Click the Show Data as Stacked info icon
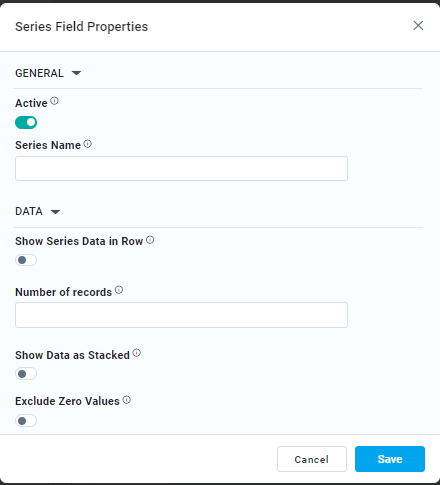The width and height of the screenshot is (440, 485). pyautogui.click(x=137, y=353)
